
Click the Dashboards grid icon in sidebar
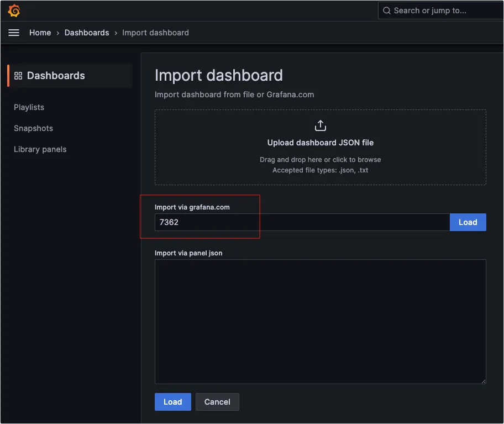click(x=18, y=76)
